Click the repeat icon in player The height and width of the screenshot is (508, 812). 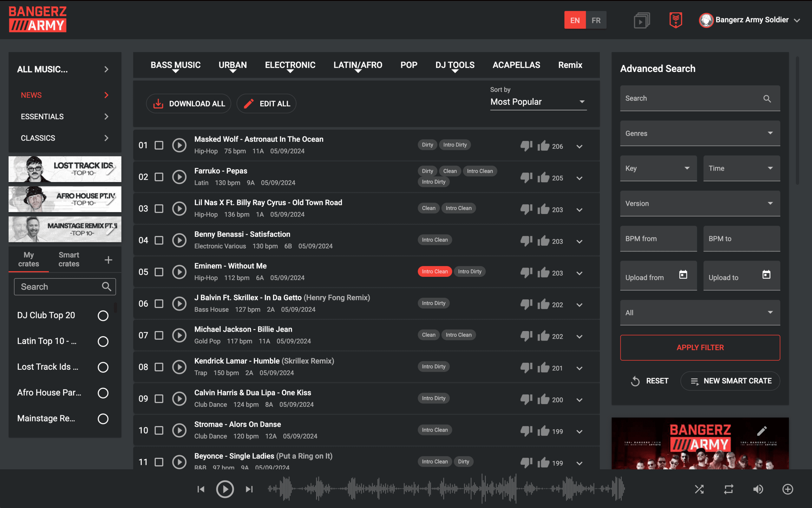click(728, 489)
